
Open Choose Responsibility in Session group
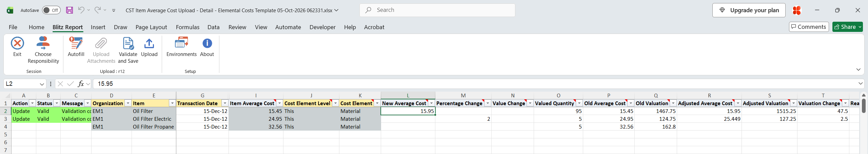43,50
